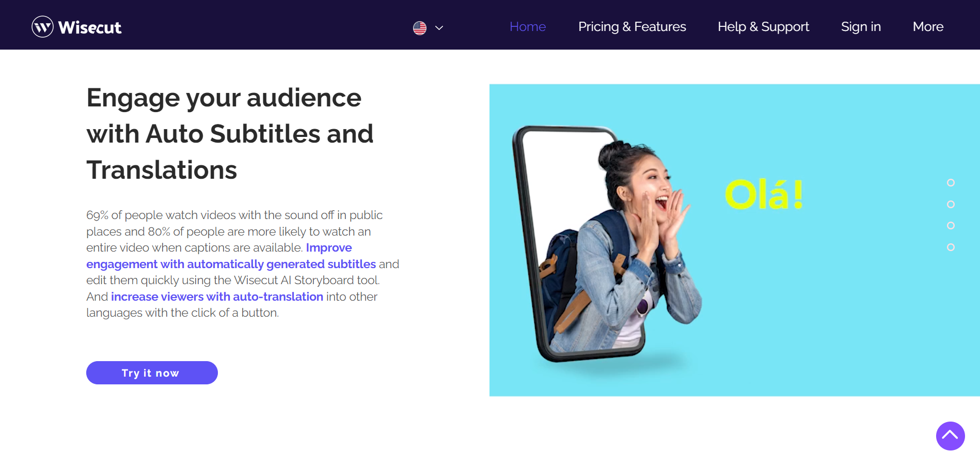Click the scroll-to-top arrow button
980x466 pixels.
(x=950, y=436)
